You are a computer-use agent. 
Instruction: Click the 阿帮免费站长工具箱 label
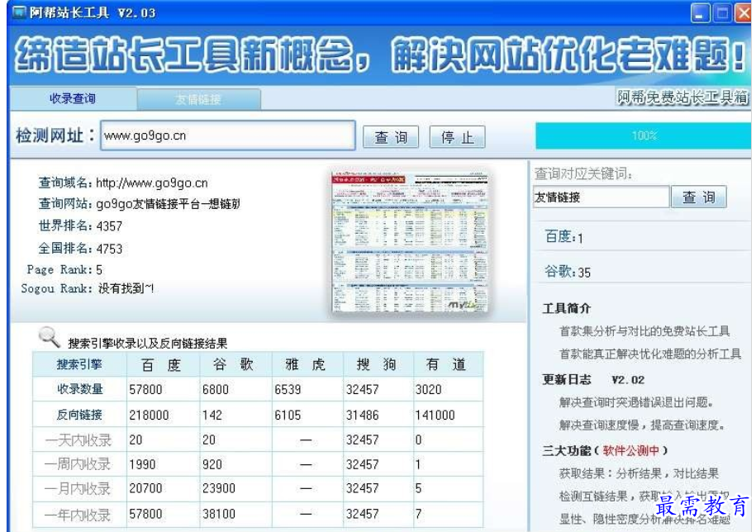point(682,97)
